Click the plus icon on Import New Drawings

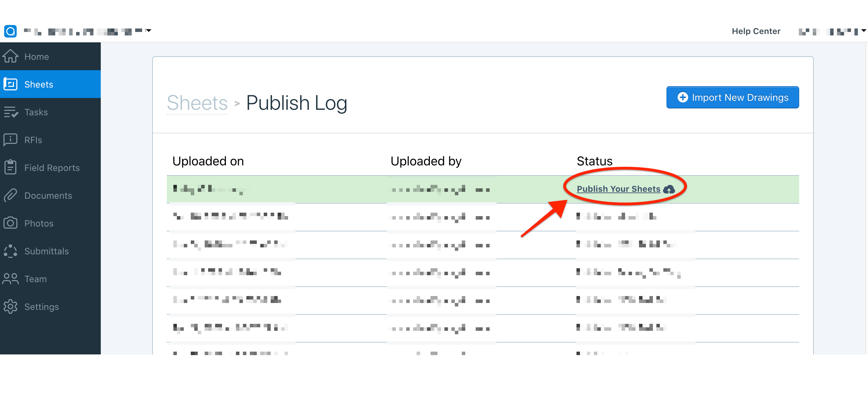(x=682, y=97)
